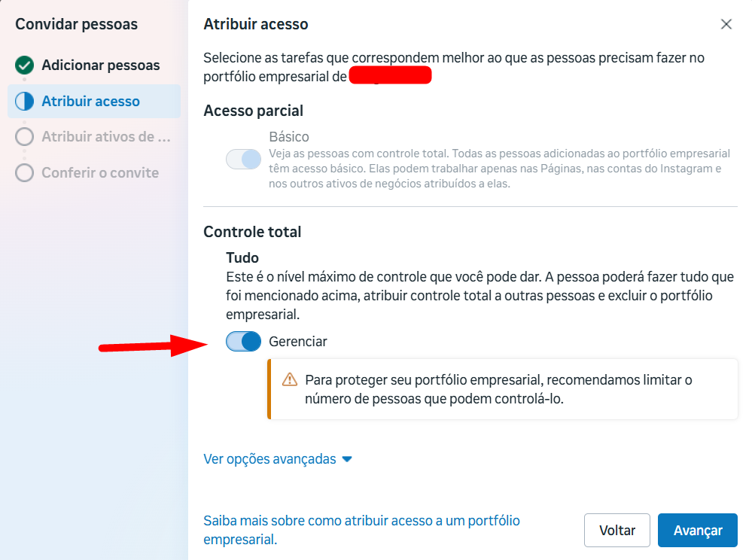Select the Atribuir acesso step label
Image resolution: width=752 pixels, height=560 pixels.
pos(91,102)
